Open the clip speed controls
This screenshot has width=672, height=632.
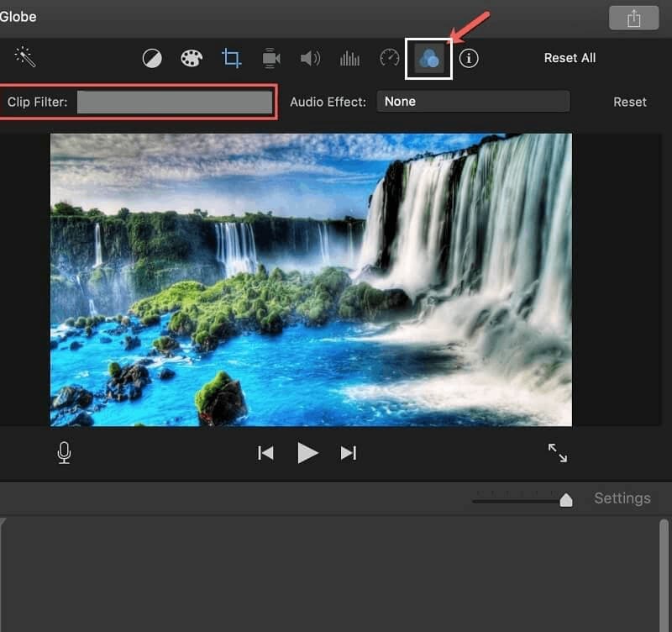[x=388, y=58]
